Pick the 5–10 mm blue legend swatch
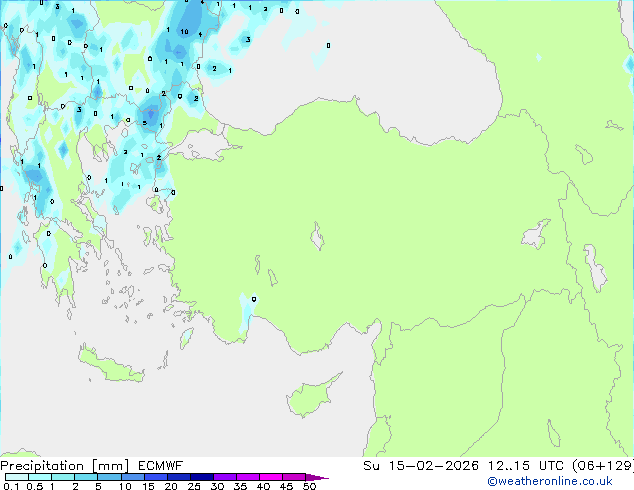The image size is (634, 490). tap(110, 478)
